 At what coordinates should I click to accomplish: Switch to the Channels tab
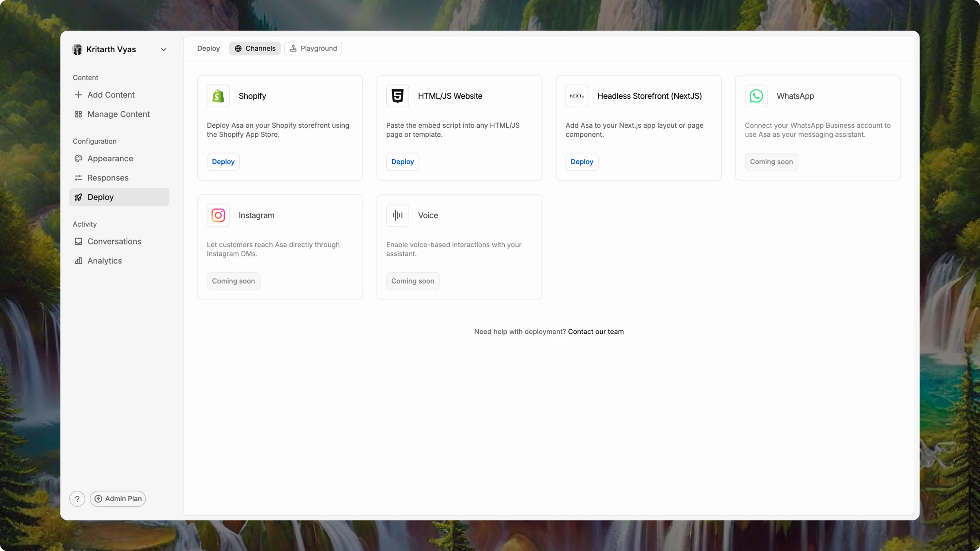pyautogui.click(x=255, y=49)
